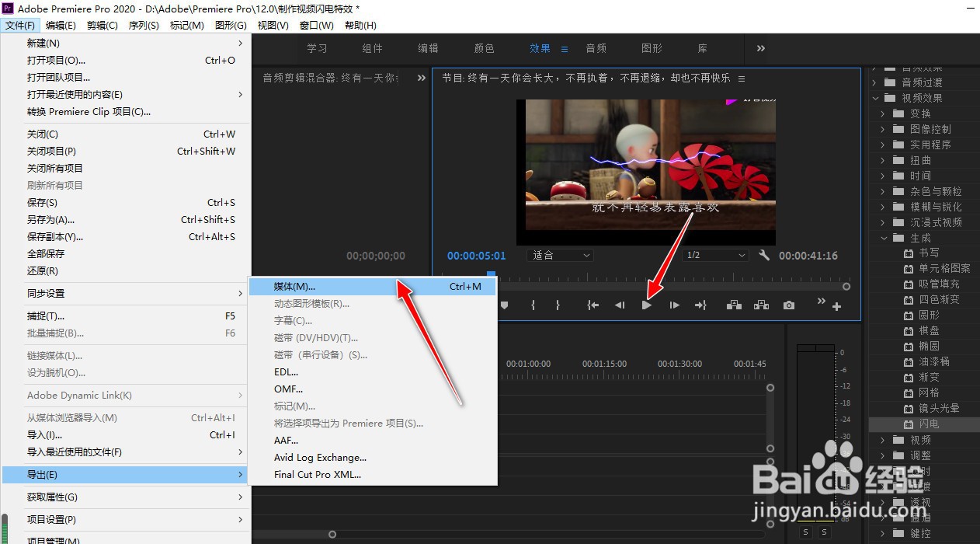Collapse the 视频效果 folder
The height and width of the screenshot is (544, 980).
pos(874,98)
